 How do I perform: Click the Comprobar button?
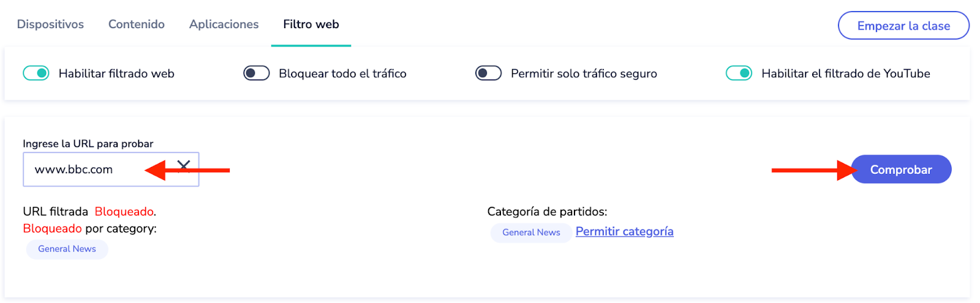click(900, 170)
